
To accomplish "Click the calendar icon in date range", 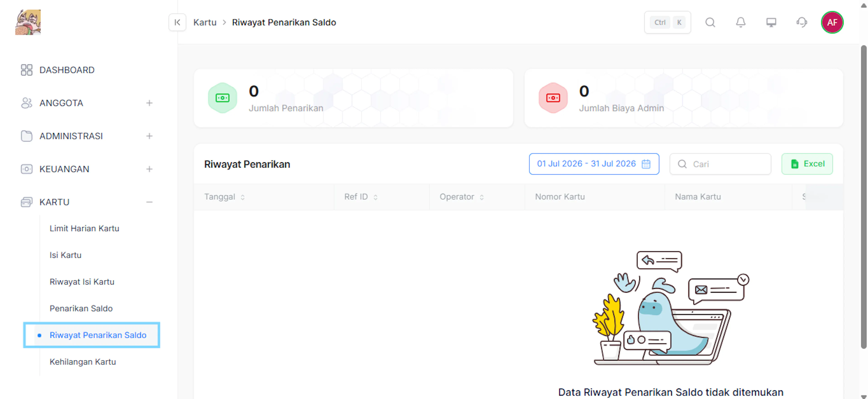I will [646, 164].
